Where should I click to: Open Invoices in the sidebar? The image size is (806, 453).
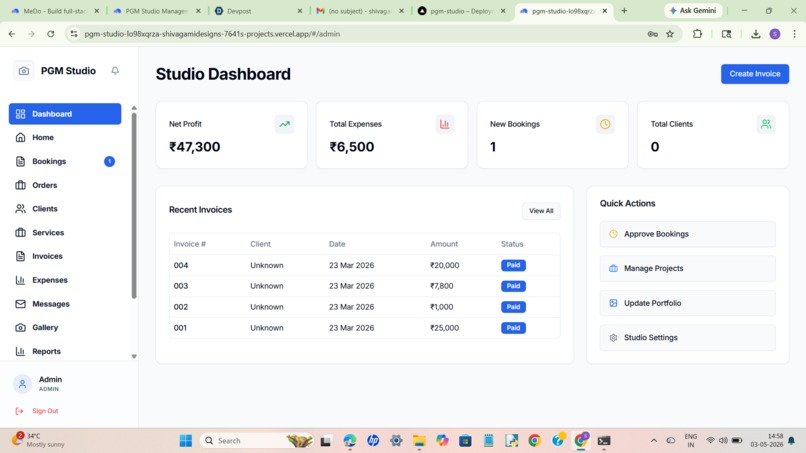65,256
